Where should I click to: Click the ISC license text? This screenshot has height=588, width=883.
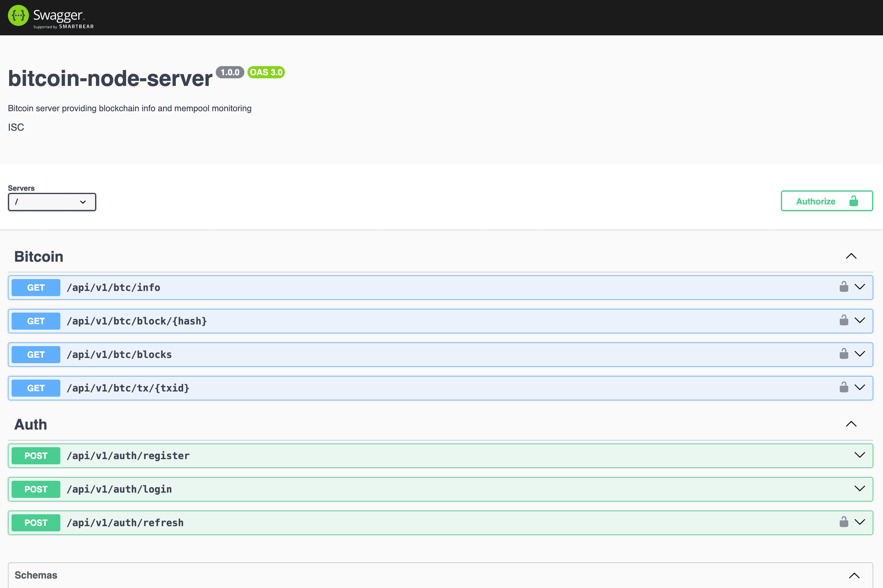click(16, 127)
